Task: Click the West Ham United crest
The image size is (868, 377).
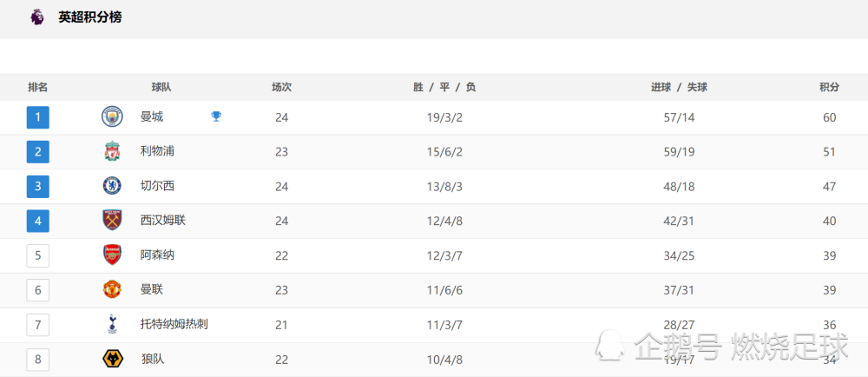Action: 112,221
